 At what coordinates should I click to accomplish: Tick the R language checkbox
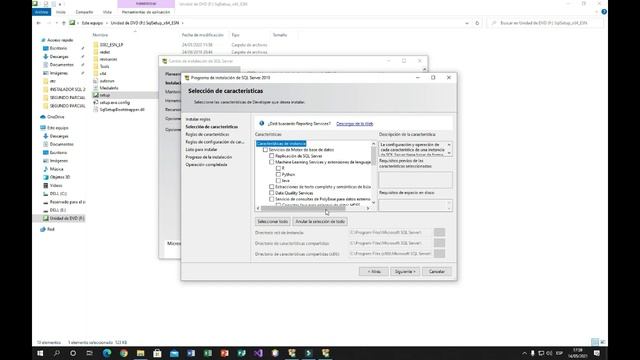tap(278, 168)
